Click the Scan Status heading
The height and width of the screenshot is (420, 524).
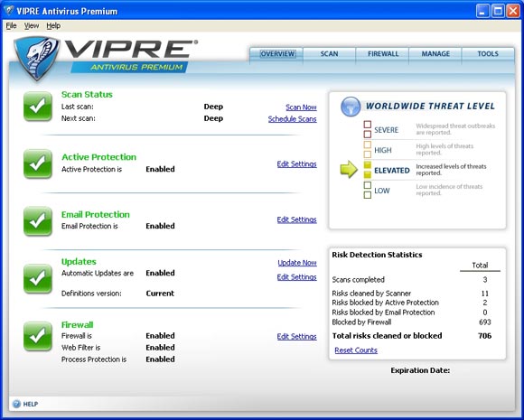click(87, 95)
